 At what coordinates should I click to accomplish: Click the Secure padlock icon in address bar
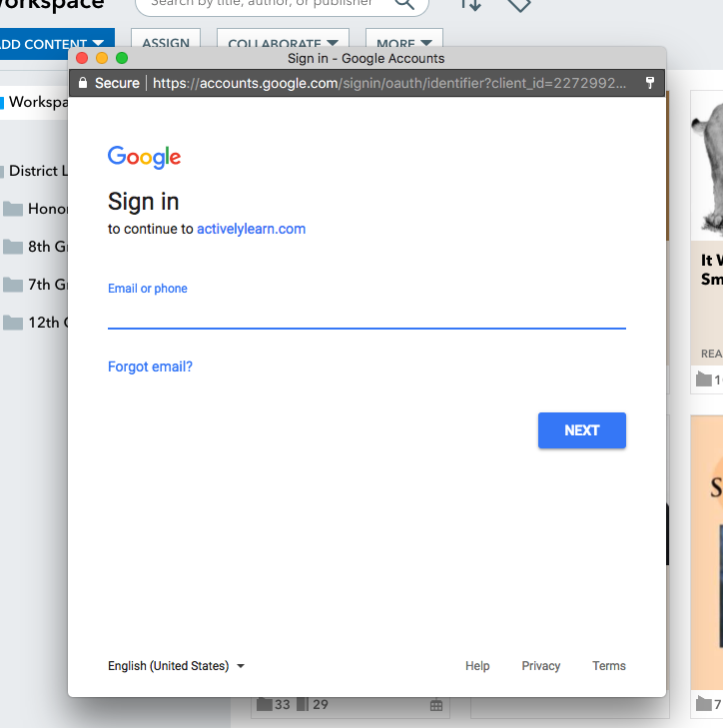pos(83,83)
